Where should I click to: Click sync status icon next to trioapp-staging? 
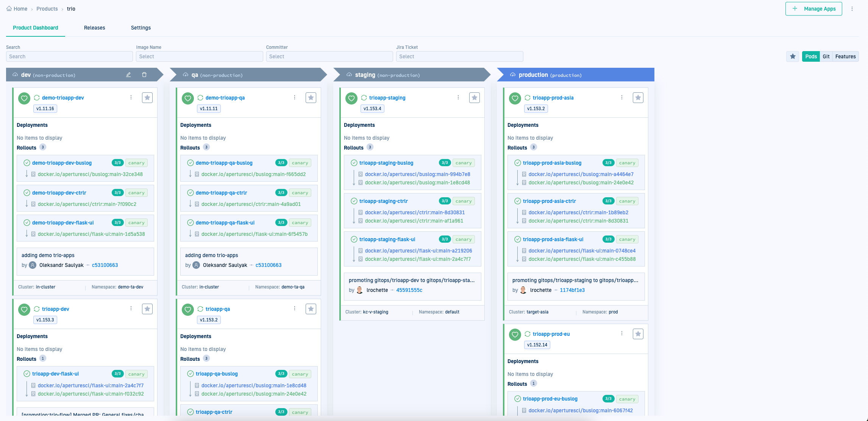(364, 98)
